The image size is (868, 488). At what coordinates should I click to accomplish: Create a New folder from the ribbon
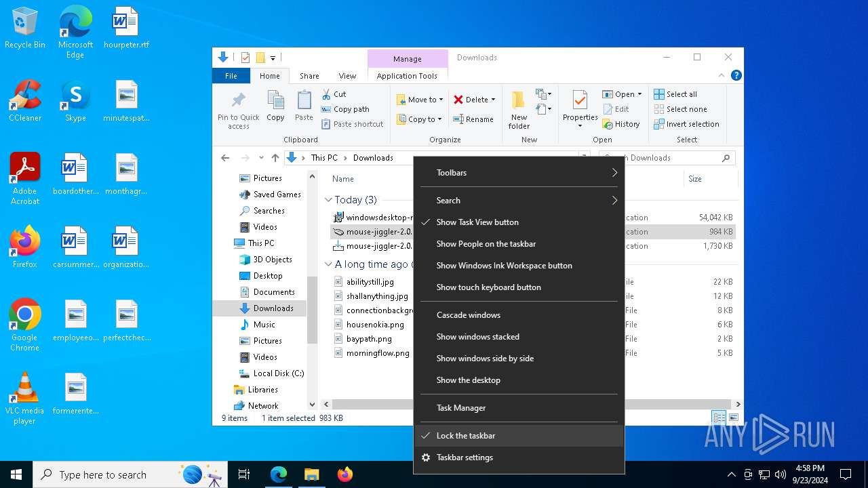(x=519, y=110)
